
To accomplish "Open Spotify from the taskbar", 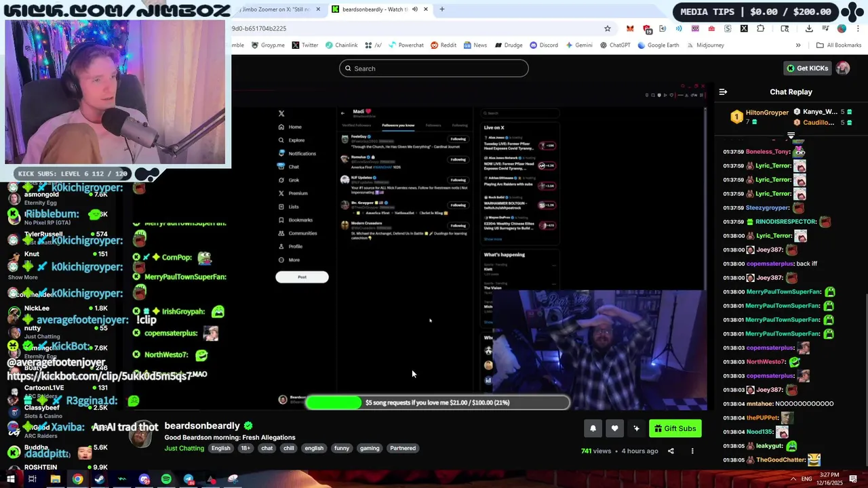I will point(166,479).
